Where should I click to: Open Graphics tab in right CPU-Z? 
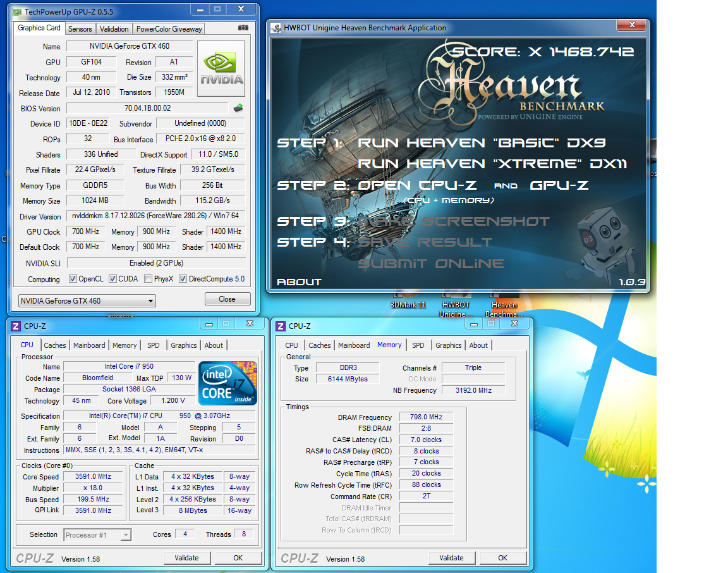coord(449,345)
